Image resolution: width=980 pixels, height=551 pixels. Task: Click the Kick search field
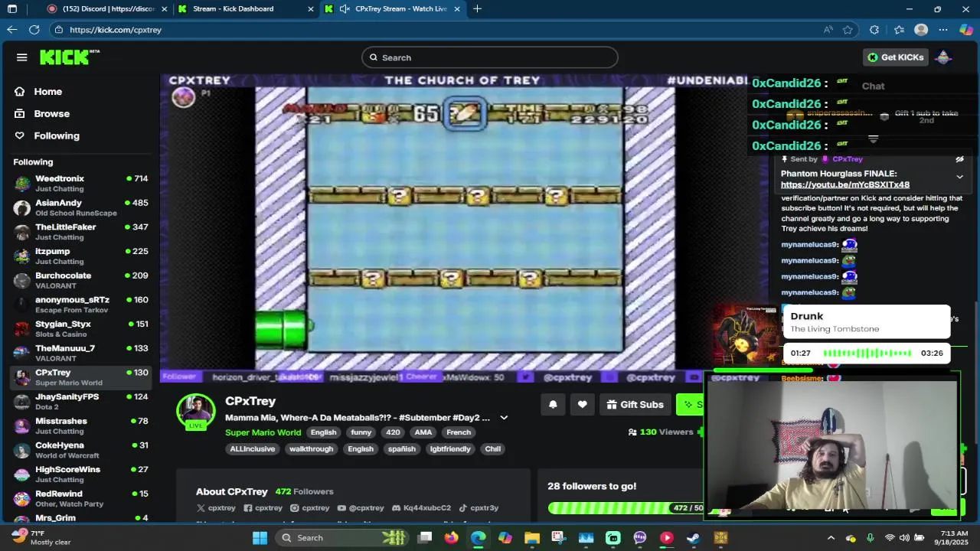[490, 57]
